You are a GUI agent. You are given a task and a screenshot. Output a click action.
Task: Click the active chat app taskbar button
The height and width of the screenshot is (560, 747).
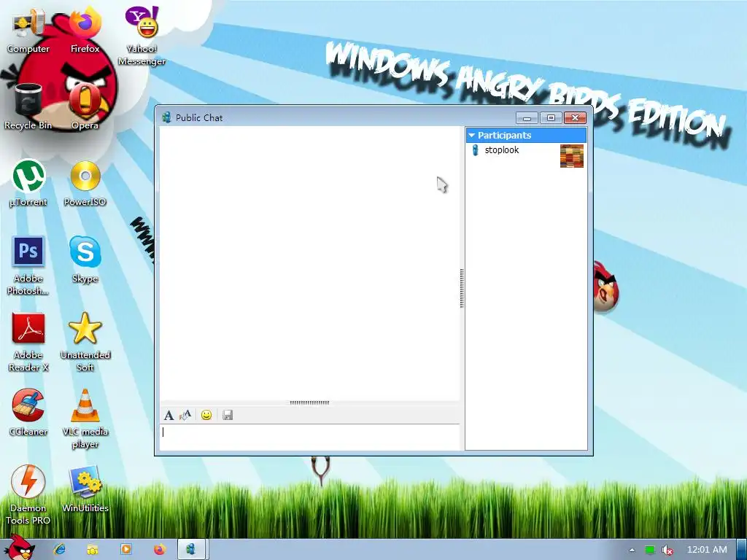(192, 550)
